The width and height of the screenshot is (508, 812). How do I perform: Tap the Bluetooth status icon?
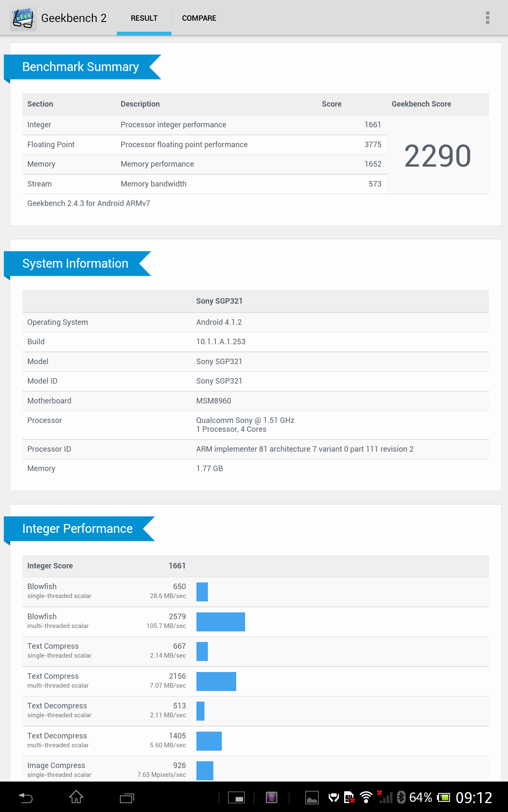pos(401,797)
